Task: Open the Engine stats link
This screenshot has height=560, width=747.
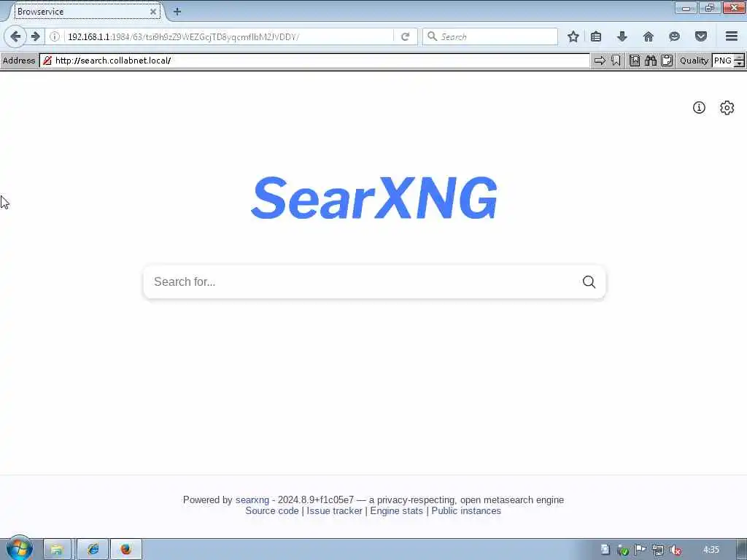Action: click(x=396, y=510)
